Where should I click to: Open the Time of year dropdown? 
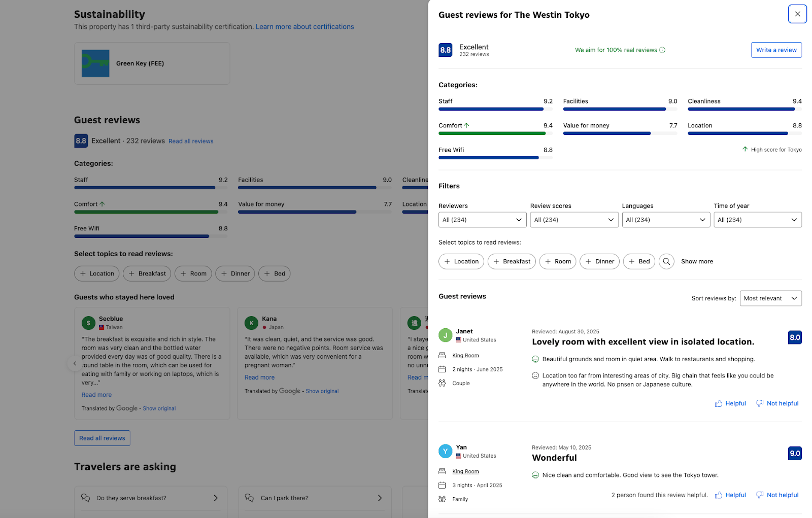758,220
